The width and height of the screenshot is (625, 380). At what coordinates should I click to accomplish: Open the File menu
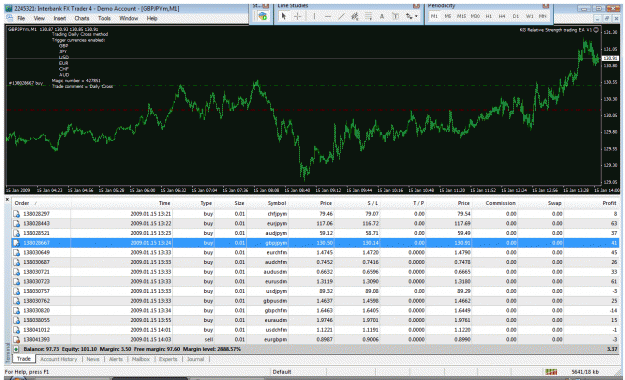[21, 18]
